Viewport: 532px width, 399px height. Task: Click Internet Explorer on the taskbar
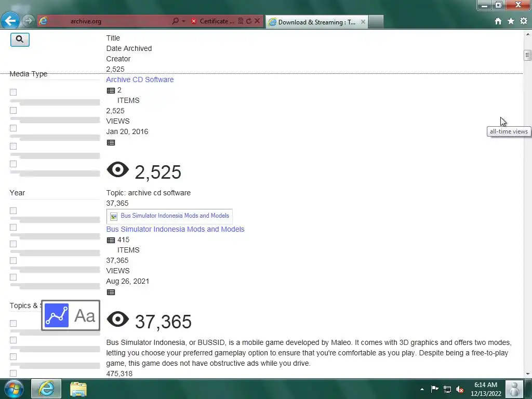coord(46,389)
